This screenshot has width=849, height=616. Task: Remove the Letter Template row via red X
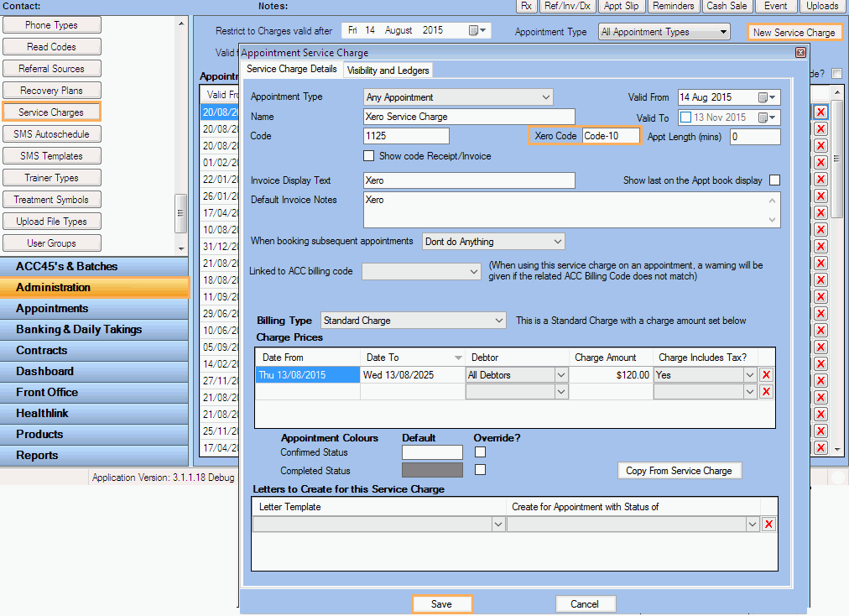tap(768, 523)
